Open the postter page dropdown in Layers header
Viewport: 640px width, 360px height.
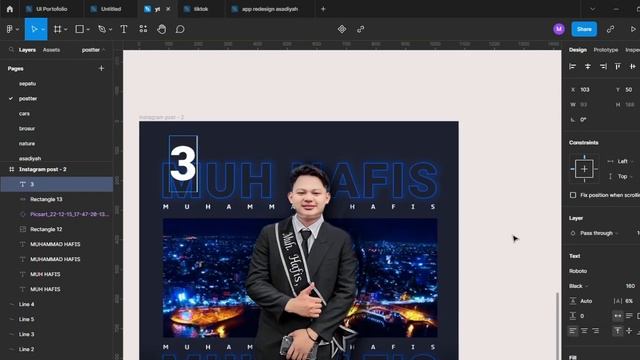point(93,50)
